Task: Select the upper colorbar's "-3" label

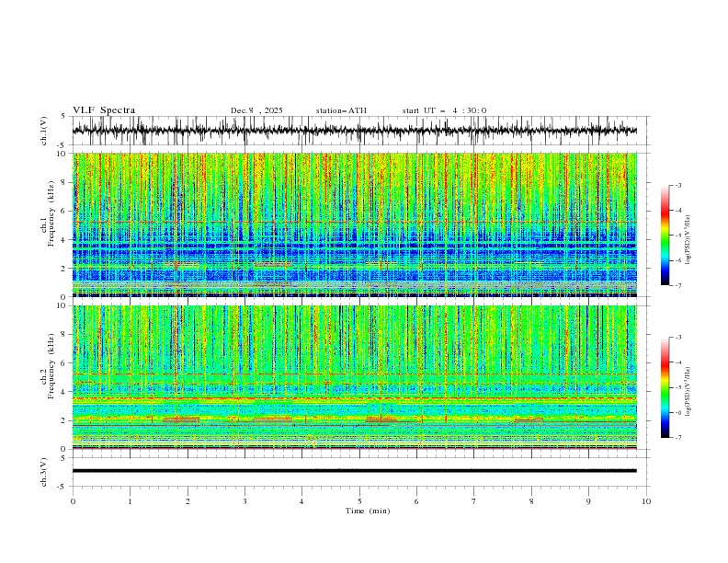Action: pyautogui.click(x=677, y=185)
